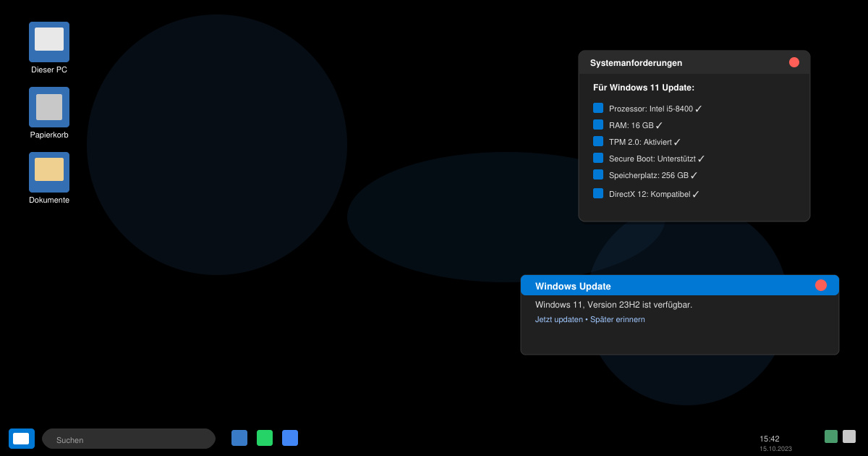Screen dimensions: 868x456
Task: Click the 'DirectX 12: Kompatibel' text
Action: pyautogui.click(x=650, y=194)
